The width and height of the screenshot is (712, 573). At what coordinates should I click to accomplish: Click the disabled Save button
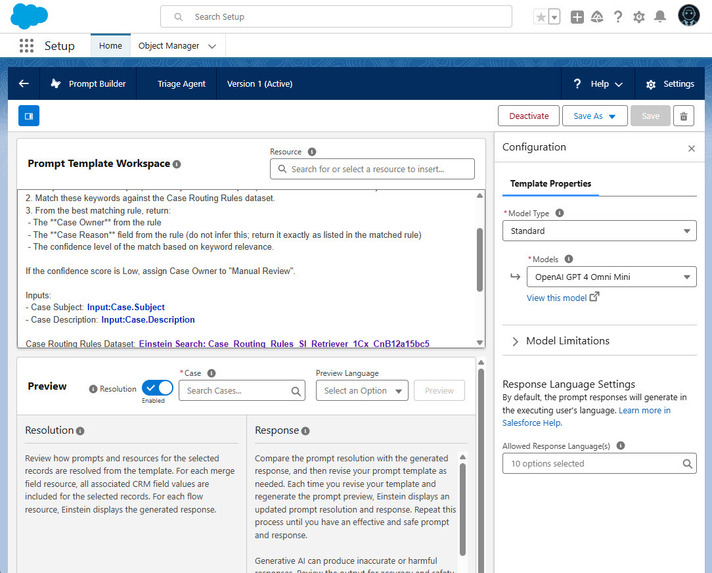(x=650, y=116)
